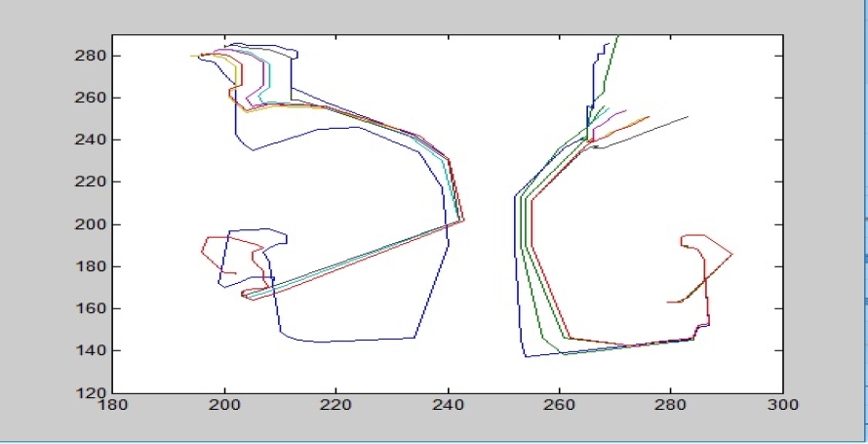This screenshot has width=868, height=444.
Task: Click the blue bottom-left corner of right shape
Action: pyautogui.click(x=527, y=356)
